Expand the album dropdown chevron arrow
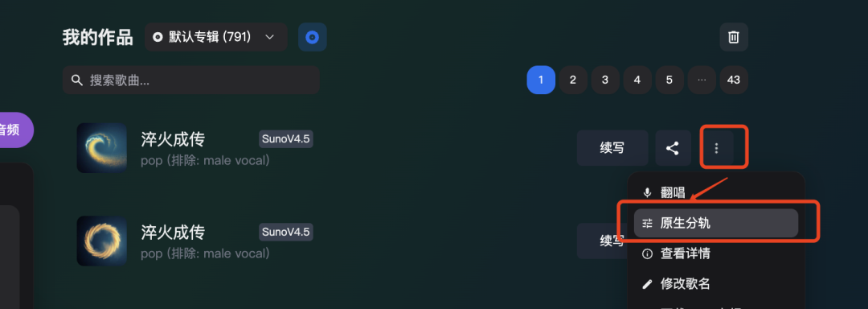Screen dimensions: 868x309 (269, 37)
